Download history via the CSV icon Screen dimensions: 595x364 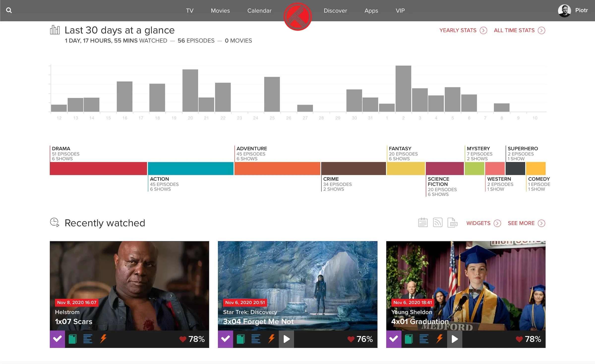tap(452, 223)
